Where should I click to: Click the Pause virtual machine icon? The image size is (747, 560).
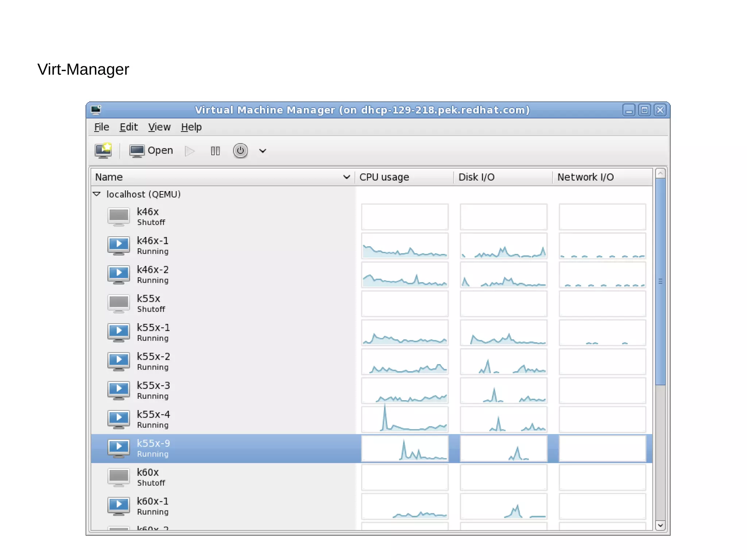[215, 151]
